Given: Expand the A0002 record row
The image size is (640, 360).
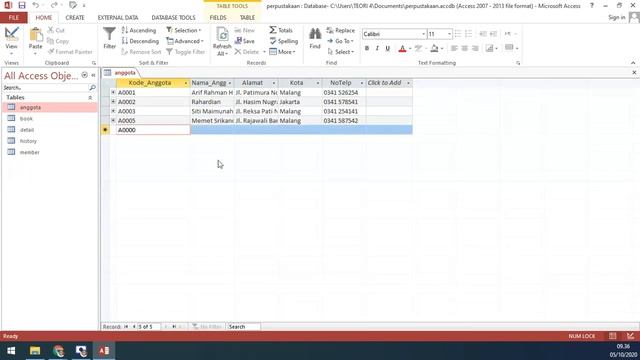Looking at the screenshot, I should click(x=113, y=102).
